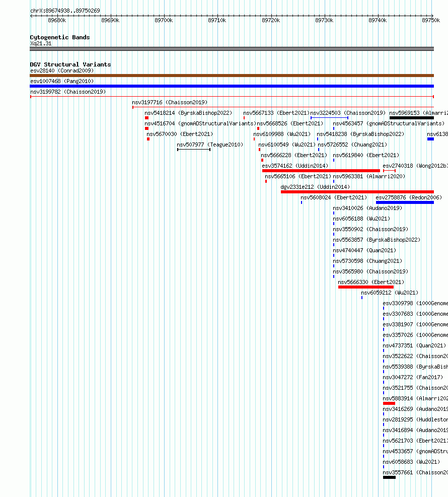The image size is (448, 497).
Task: Open nsv3550902 (Chaisson2019) label
Action: [370, 229]
